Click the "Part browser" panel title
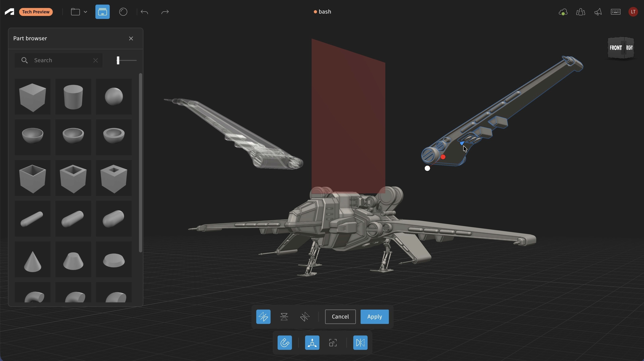 pos(30,38)
